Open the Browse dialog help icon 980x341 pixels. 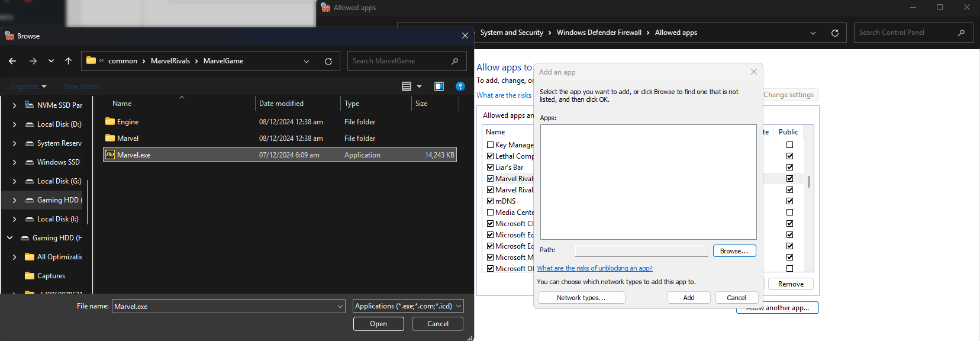click(x=460, y=86)
